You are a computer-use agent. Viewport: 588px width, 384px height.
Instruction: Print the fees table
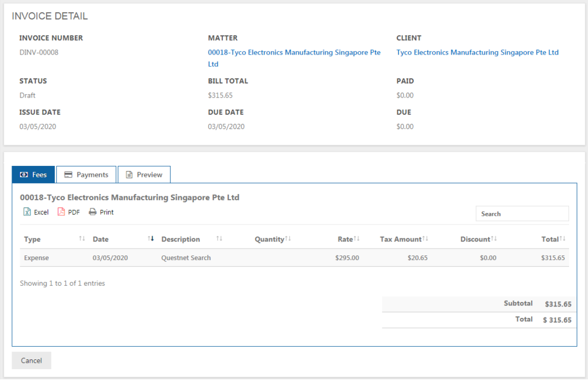coord(101,212)
